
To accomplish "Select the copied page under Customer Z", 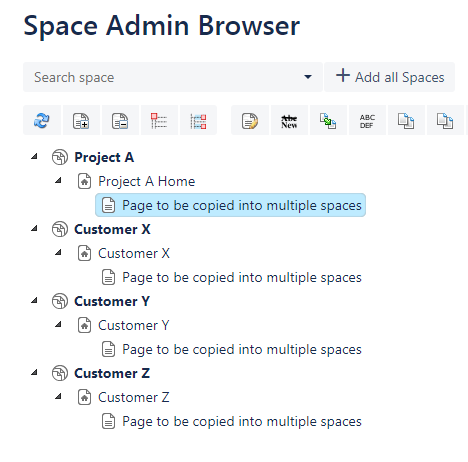I will (242, 421).
